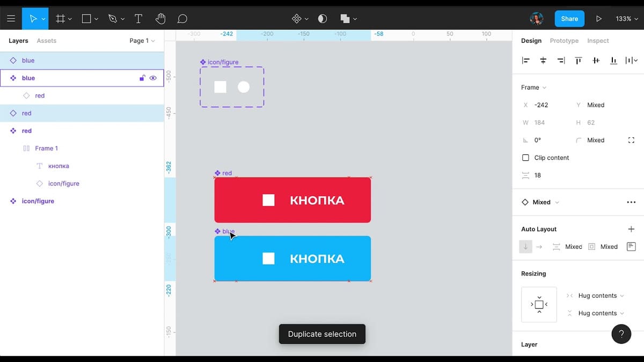644x362 pixels.
Task: Select the Hand tool
Action: [x=160, y=19]
